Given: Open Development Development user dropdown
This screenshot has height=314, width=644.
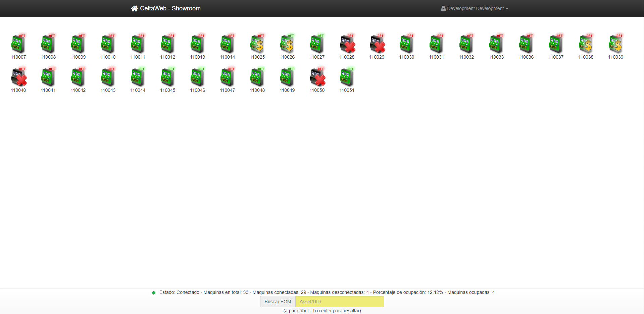Looking at the screenshot, I should 475,8.
